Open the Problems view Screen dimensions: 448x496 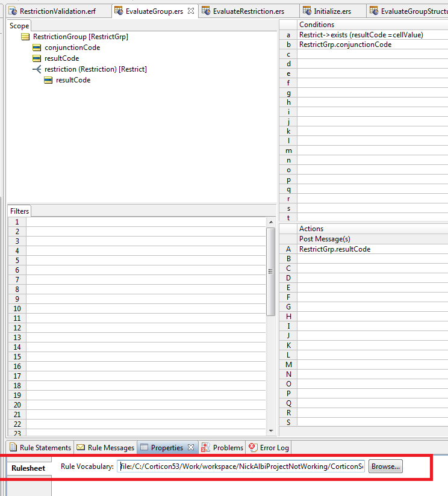222,448
